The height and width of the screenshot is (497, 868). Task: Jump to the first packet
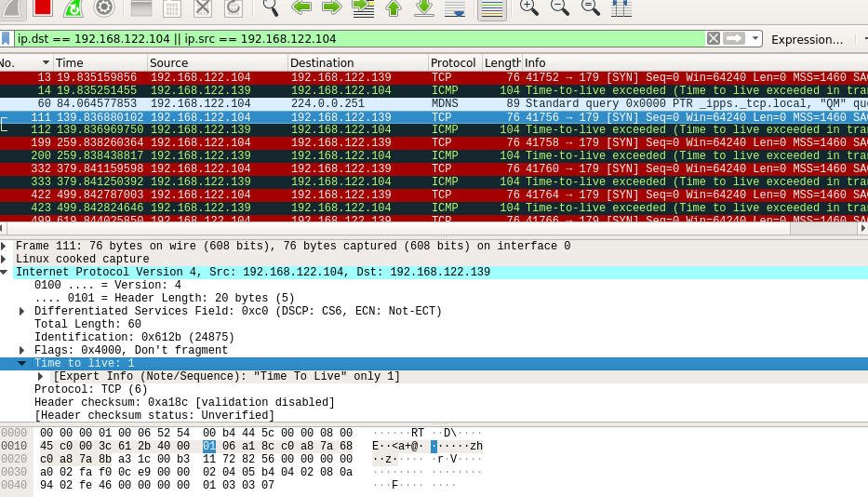coord(394,7)
